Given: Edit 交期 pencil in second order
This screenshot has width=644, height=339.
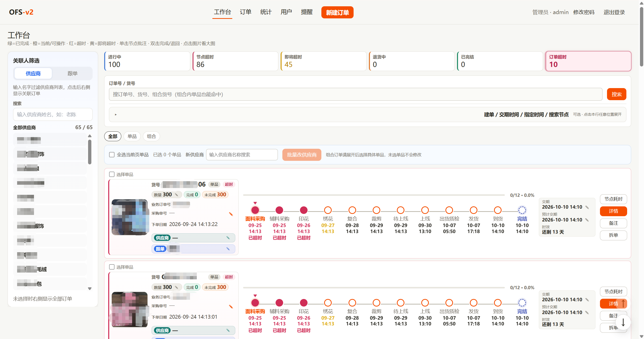Looking at the screenshot, I should click(587, 300).
